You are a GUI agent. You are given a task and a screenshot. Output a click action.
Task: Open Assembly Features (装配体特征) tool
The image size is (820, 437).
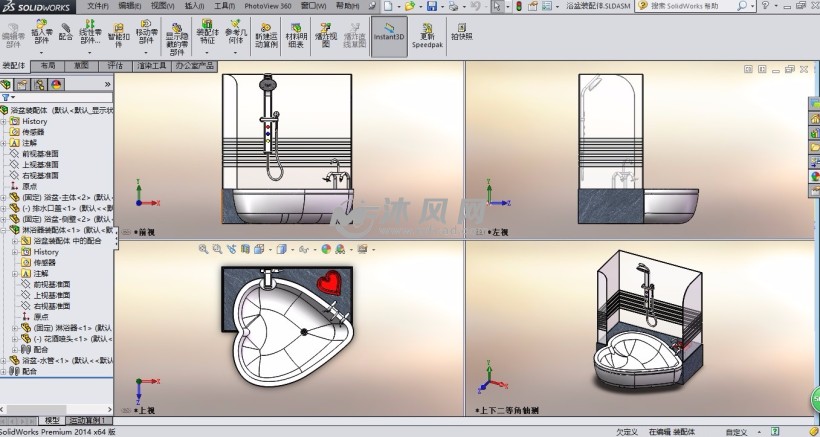207,32
